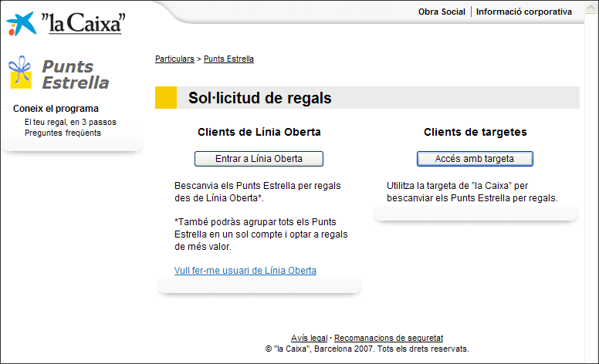Click the text "Bescanvia els Punts Estrella per regals"
Image resolution: width=599 pixels, height=364 pixels.
click(258, 186)
